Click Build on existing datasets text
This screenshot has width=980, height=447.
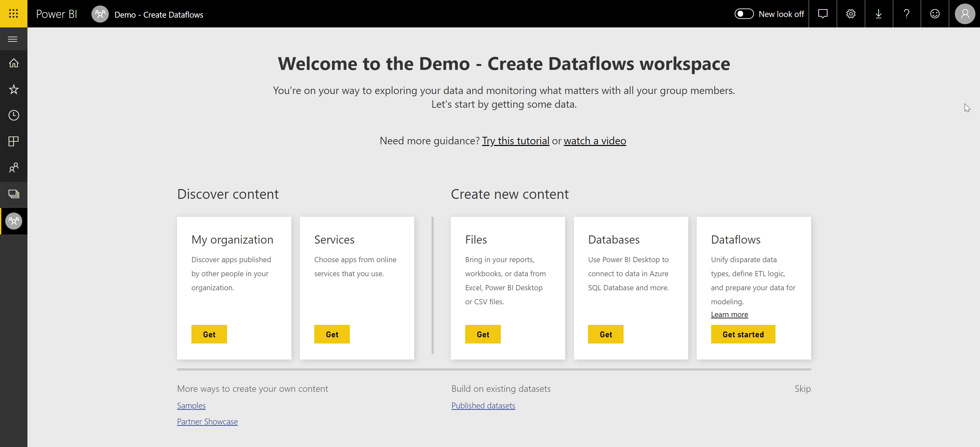501,389
